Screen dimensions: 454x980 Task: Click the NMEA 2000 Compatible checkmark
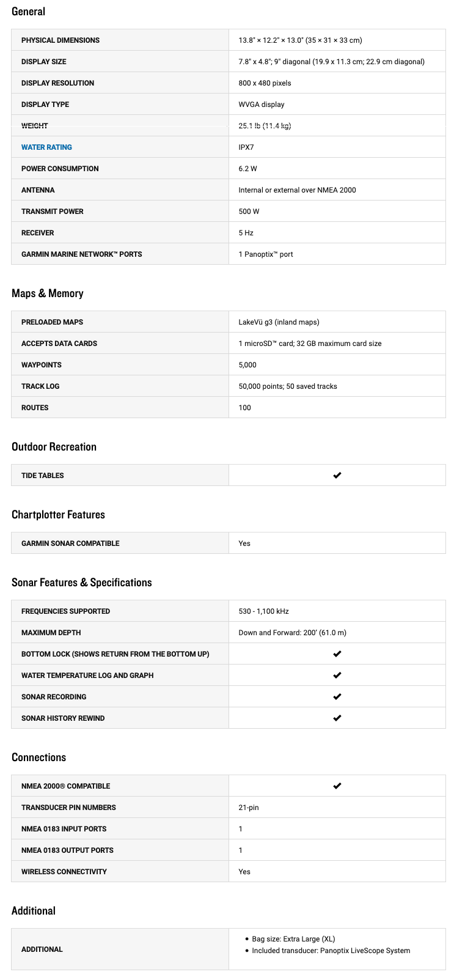tap(337, 786)
